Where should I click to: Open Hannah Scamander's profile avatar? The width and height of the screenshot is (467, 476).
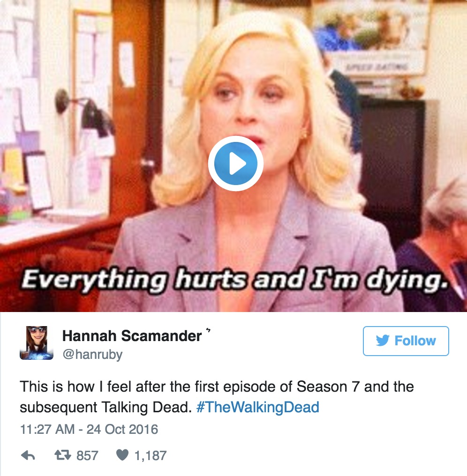(x=37, y=343)
